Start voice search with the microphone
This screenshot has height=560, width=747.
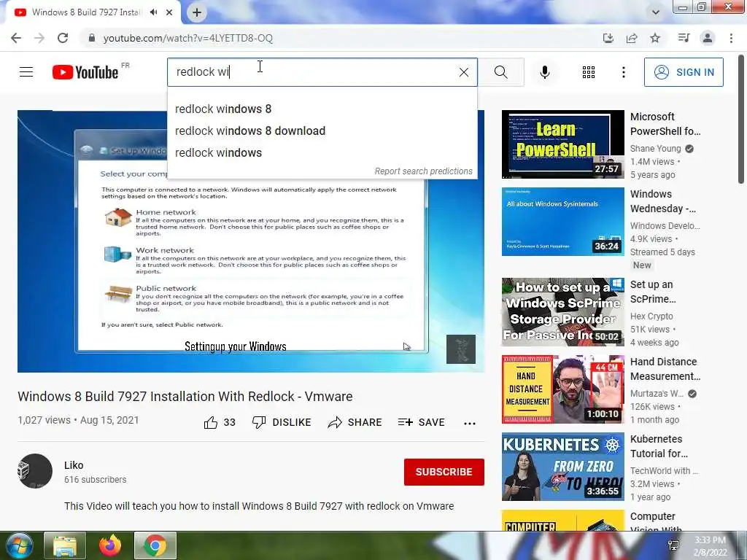[x=544, y=72]
